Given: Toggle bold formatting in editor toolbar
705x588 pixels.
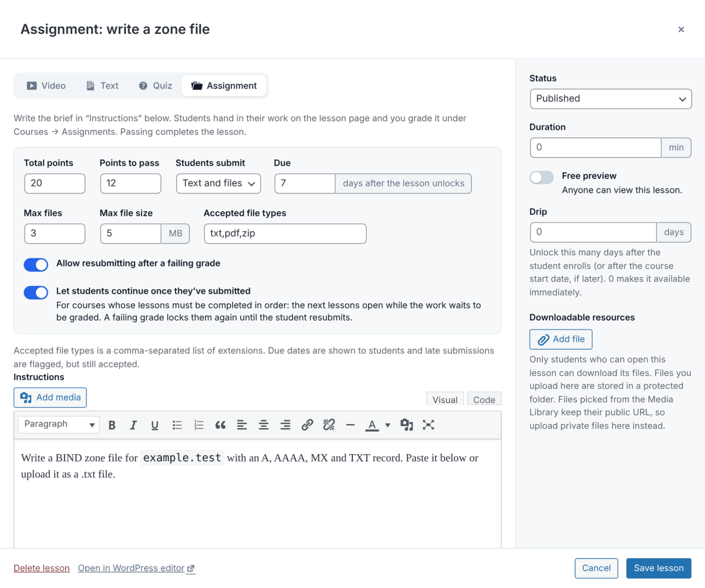Looking at the screenshot, I should 112,425.
